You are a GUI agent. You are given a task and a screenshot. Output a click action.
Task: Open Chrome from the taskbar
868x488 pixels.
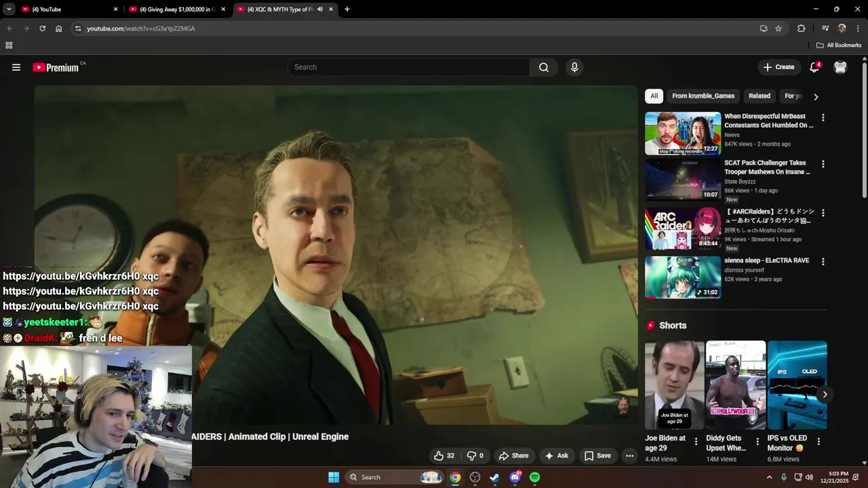point(455,477)
